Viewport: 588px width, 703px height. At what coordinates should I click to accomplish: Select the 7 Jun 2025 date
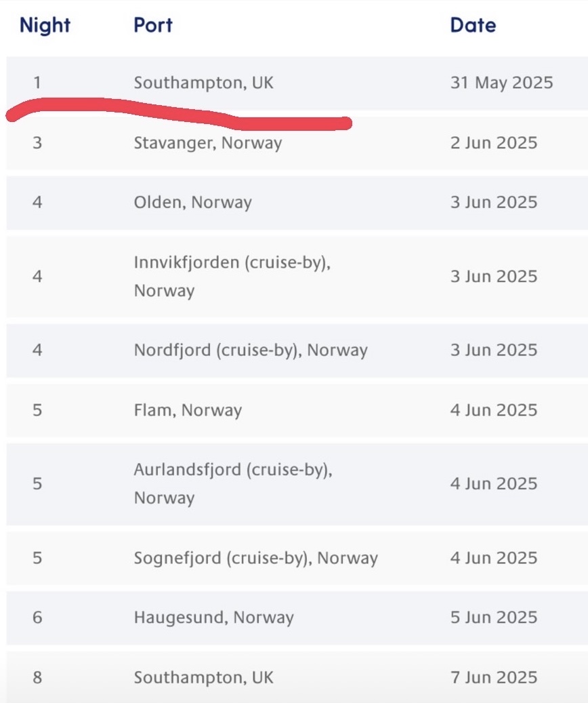tap(493, 677)
